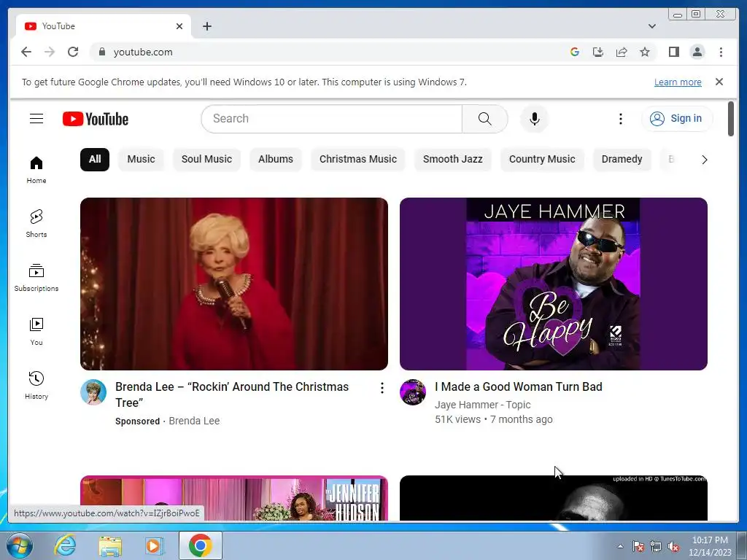Share this page from address bar
This screenshot has width=747, height=560.
click(x=622, y=52)
